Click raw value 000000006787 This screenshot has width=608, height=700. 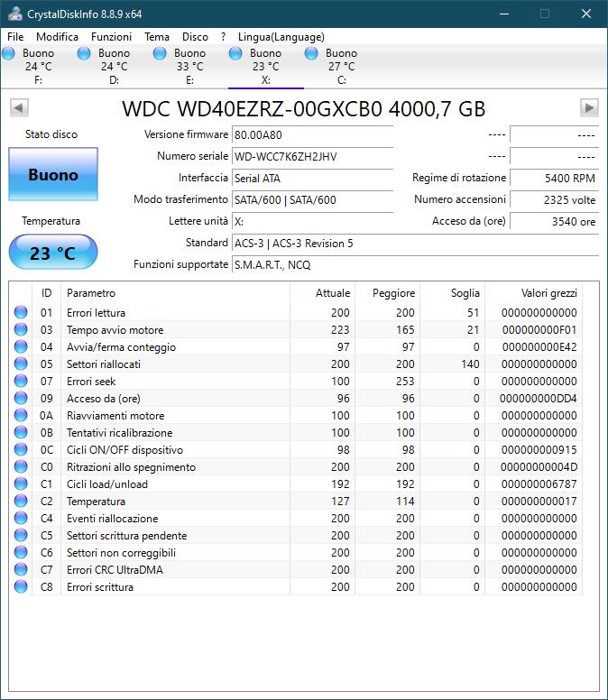539,484
